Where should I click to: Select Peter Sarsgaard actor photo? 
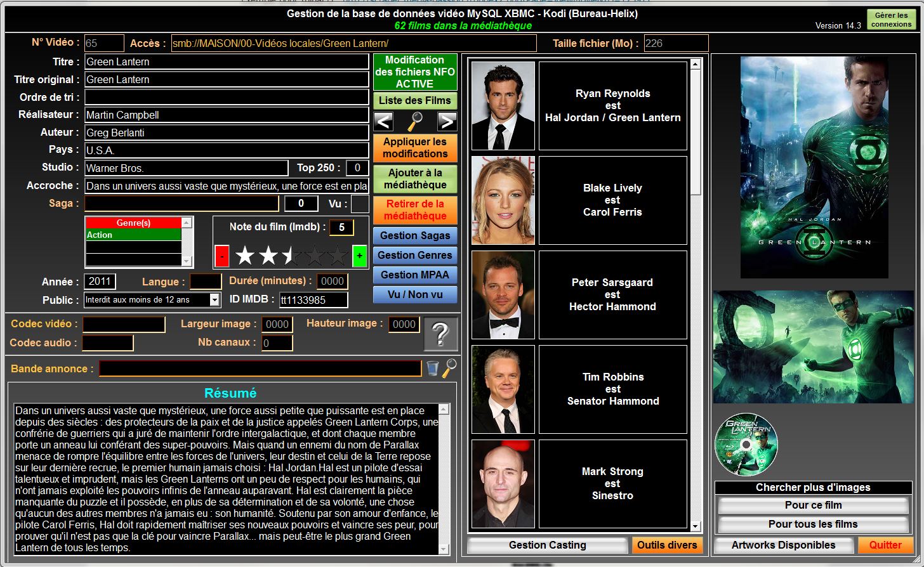coord(503,295)
